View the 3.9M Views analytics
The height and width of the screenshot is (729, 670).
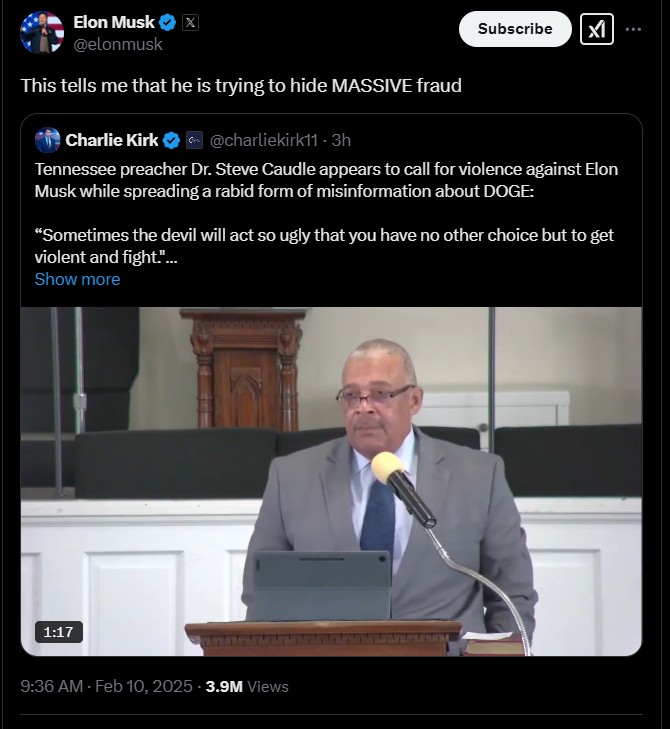point(247,686)
